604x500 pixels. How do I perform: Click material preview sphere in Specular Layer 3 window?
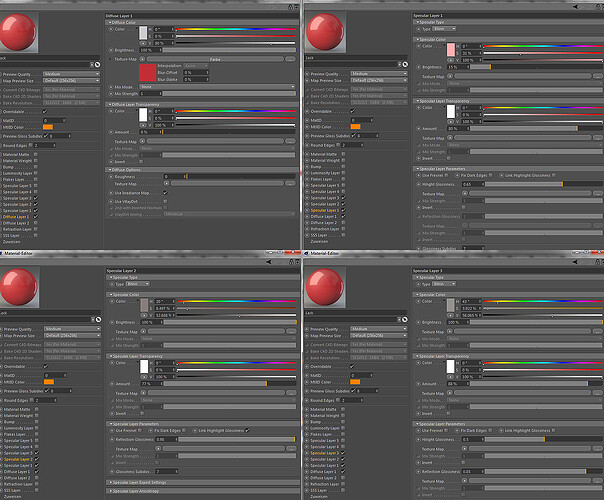[x=325, y=287]
